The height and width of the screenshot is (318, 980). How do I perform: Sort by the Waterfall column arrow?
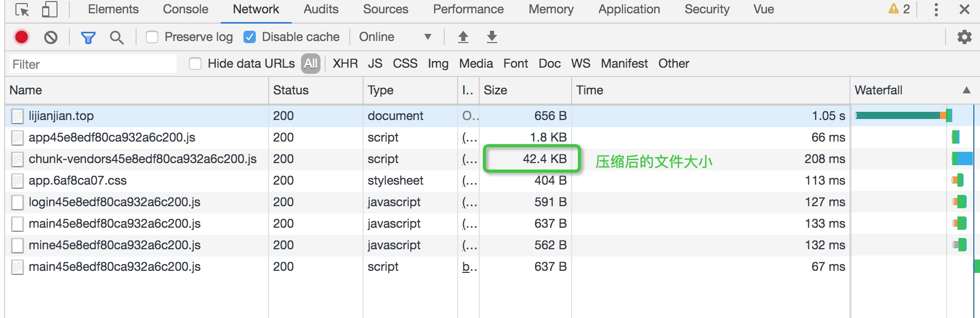point(966,90)
